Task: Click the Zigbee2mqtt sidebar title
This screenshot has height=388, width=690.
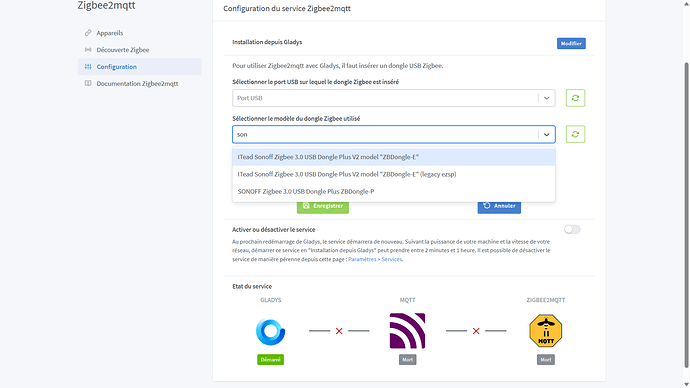Action: click(x=106, y=5)
